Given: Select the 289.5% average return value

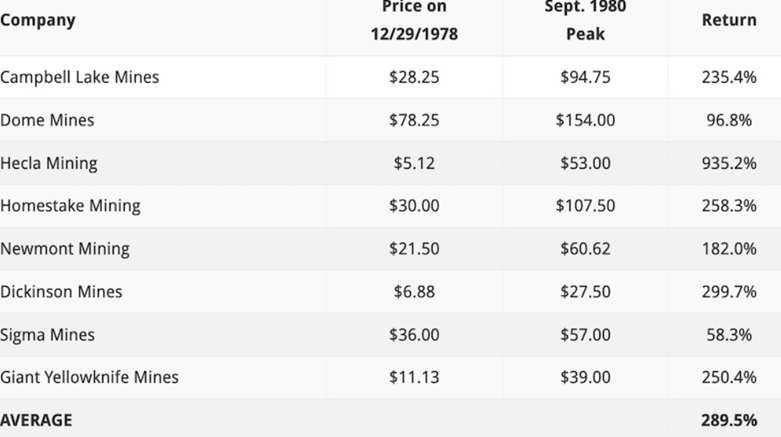Looking at the screenshot, I should tap(728, 420).
